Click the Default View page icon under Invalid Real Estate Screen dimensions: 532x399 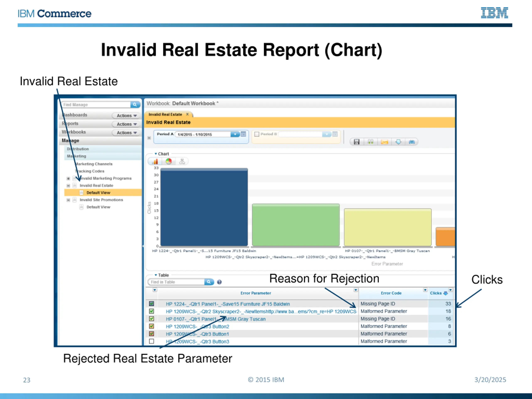pos(81,193)
